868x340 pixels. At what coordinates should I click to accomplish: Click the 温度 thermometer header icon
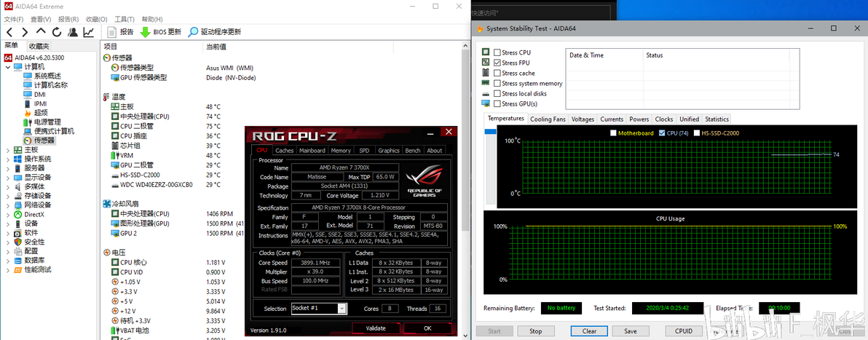coord(107,97)
